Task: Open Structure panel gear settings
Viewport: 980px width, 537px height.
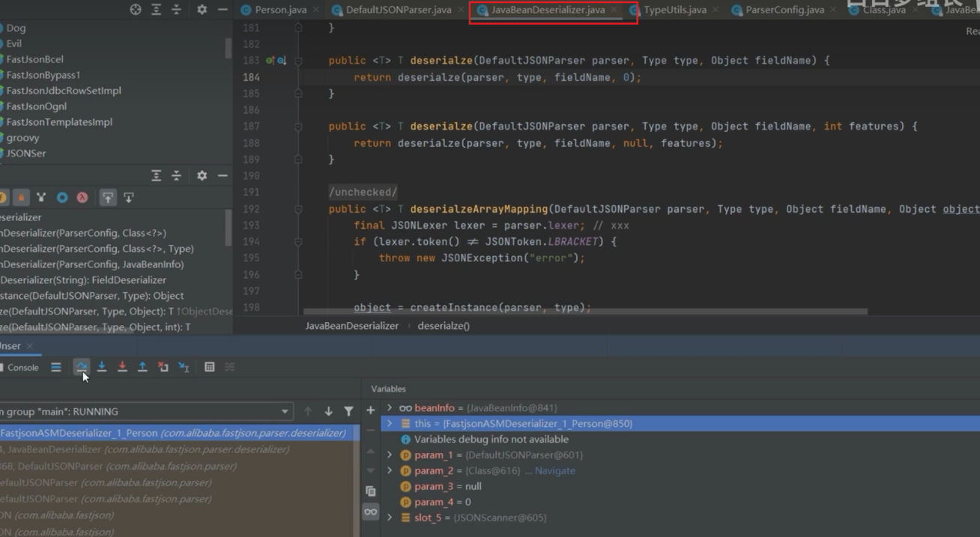Action: pyautogui.click(x=202, y=175)
